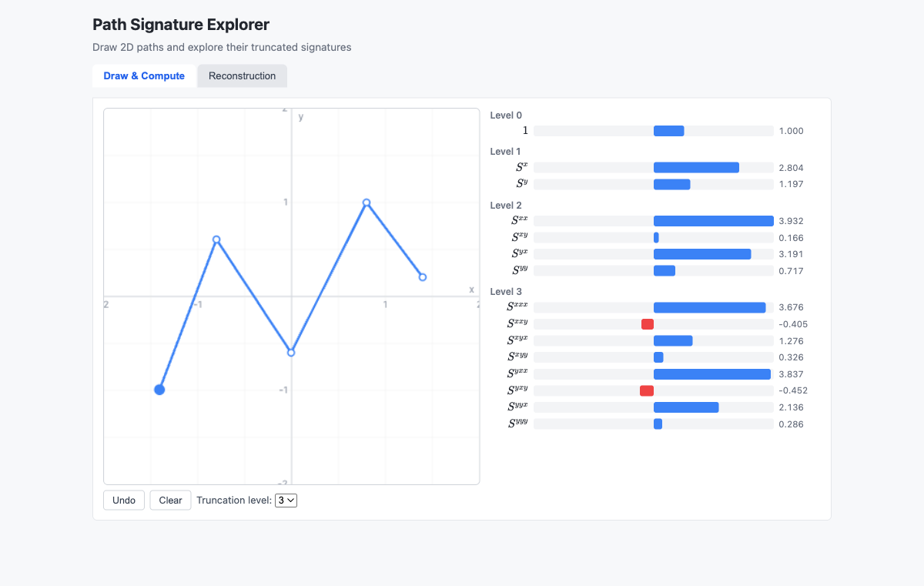
Task: Click the Path Signature Explorer title
Action: pyautogui.click(x=181, y=25)
